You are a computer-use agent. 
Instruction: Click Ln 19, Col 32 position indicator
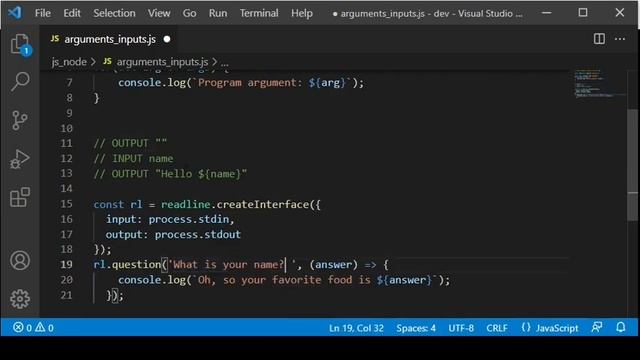pos(356,328)
